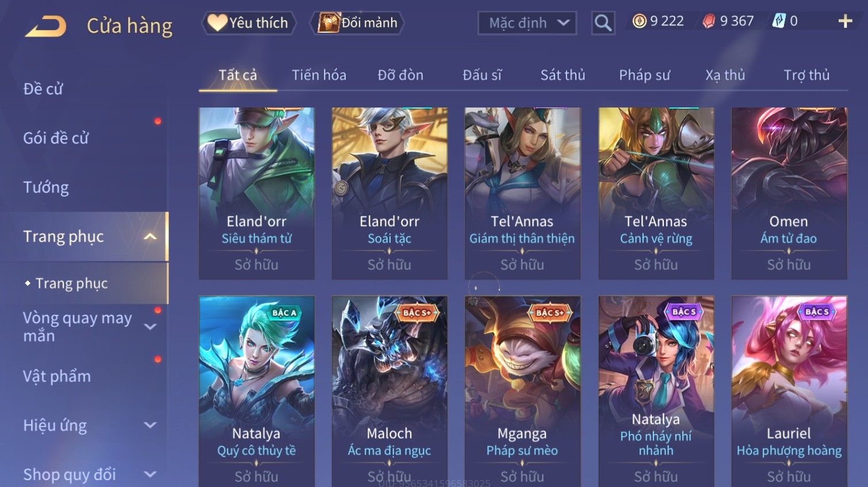
Task: Select the Omen Ám tử đao skin card
Action: [789, 193]
